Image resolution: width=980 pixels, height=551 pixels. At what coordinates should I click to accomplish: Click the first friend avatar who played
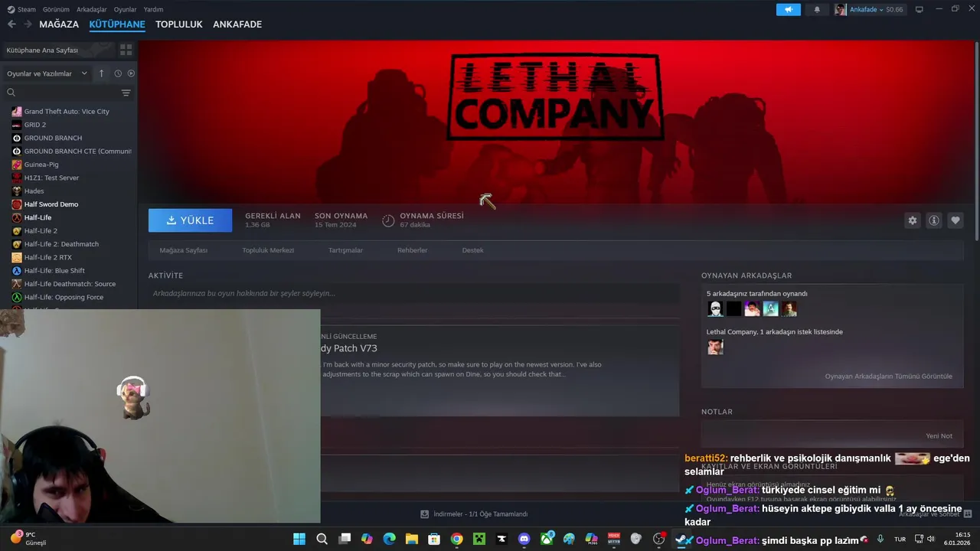(x=715, y=308)
